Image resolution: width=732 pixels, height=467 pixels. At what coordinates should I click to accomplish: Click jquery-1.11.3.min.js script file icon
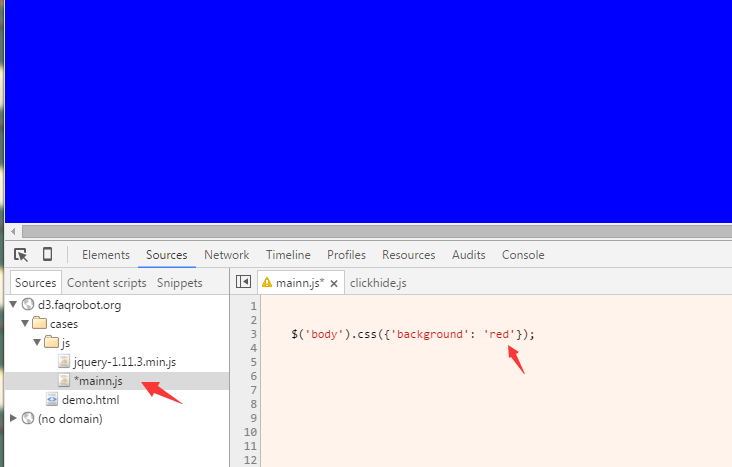pos(64,361)
